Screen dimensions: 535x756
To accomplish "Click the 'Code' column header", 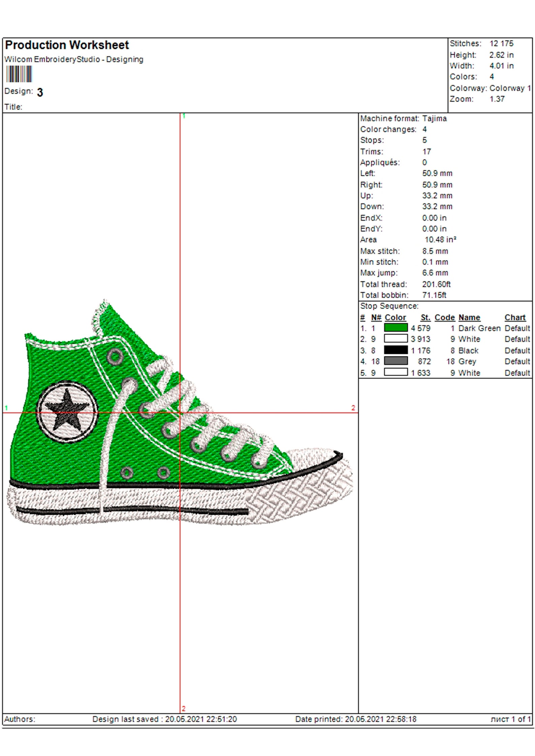I will tap(445, 317).
